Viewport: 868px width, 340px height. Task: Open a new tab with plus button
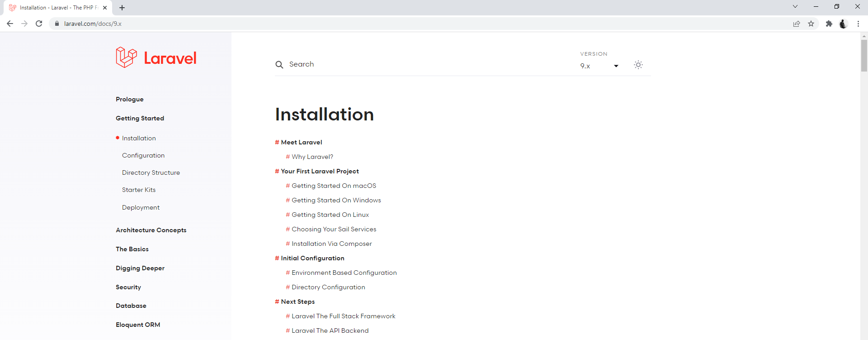click(x=122, y=8)
